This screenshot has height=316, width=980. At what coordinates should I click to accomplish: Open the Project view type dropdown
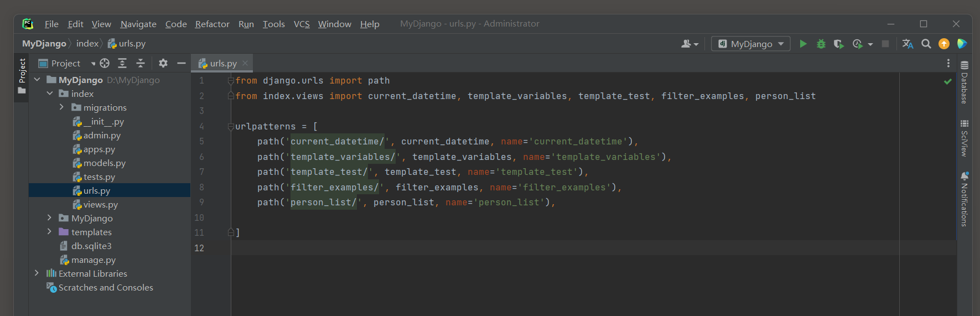point(66,63)
